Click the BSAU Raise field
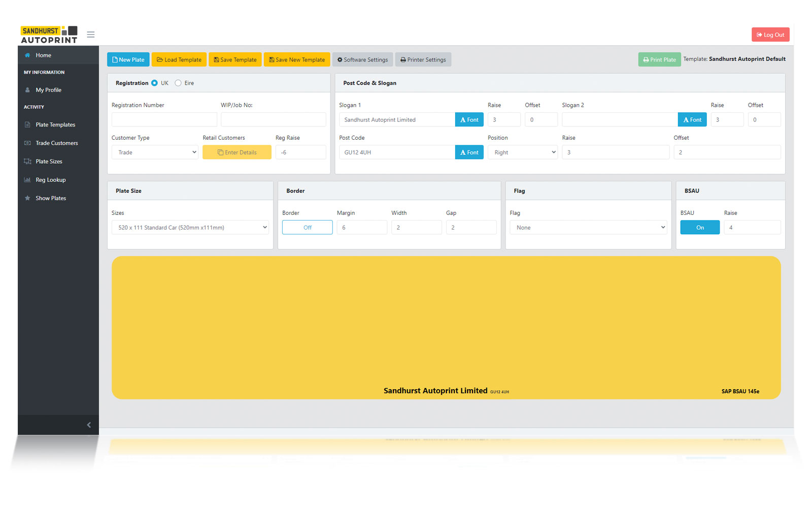This screenshot has height=508, width=812. coord(752,228)
